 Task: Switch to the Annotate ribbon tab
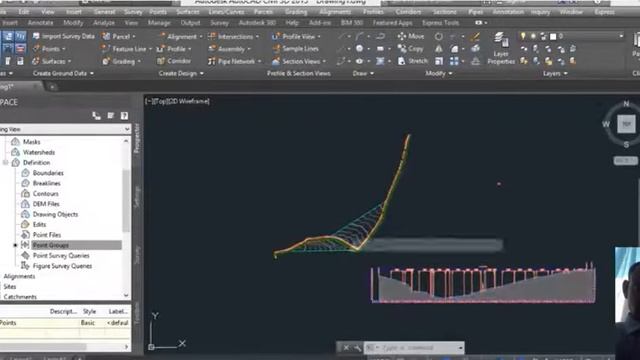point(40,23)
